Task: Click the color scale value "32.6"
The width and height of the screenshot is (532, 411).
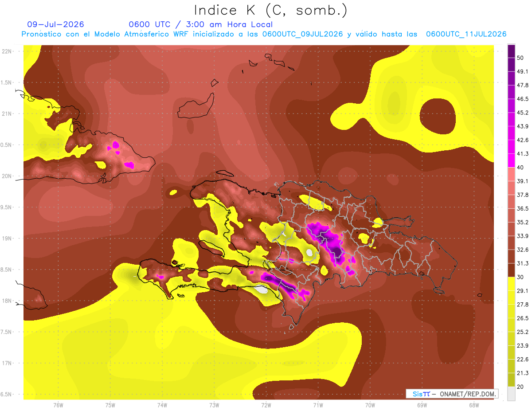Action: coord(523,250)
